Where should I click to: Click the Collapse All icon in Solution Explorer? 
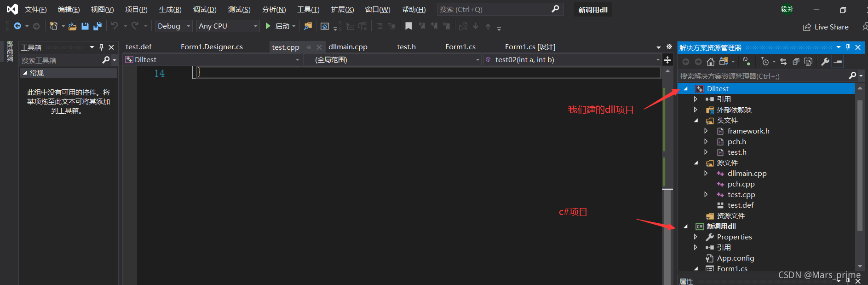coord(796,62)
